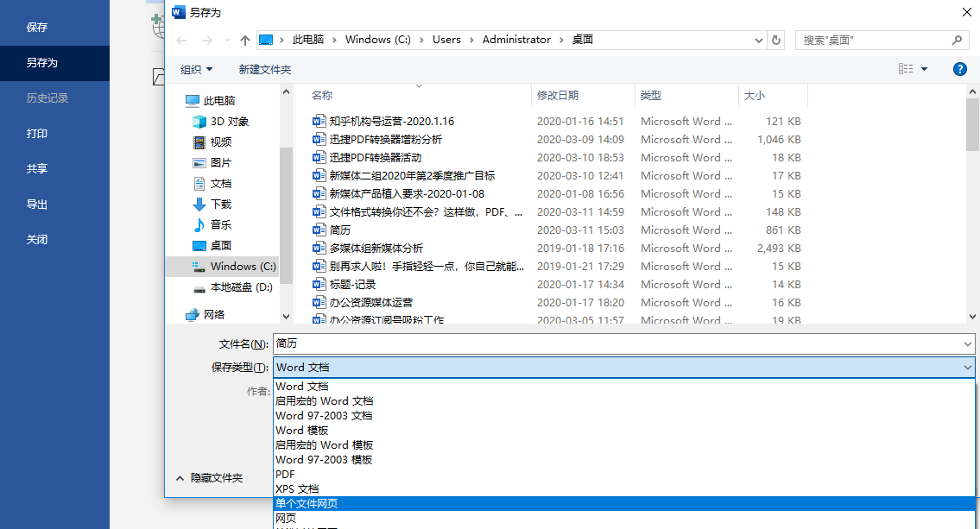Sort by 修改日期 column header
980x529 pixels.
[558, 96]
